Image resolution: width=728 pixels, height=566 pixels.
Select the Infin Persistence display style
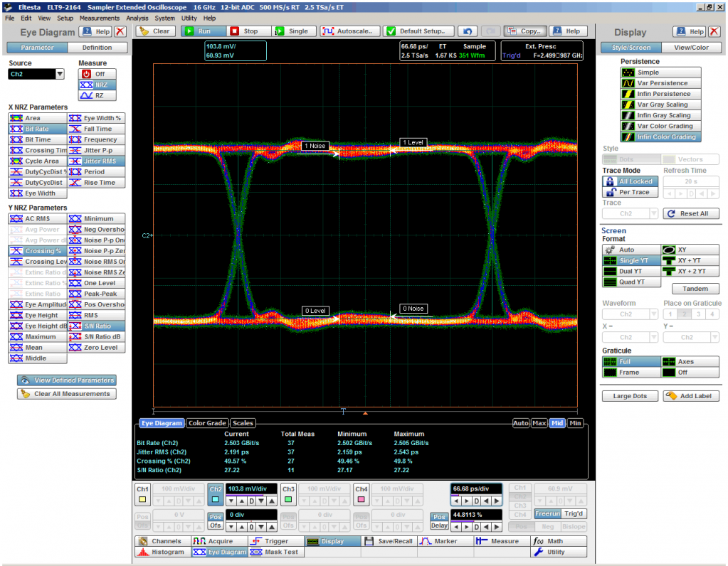[659, 94]
